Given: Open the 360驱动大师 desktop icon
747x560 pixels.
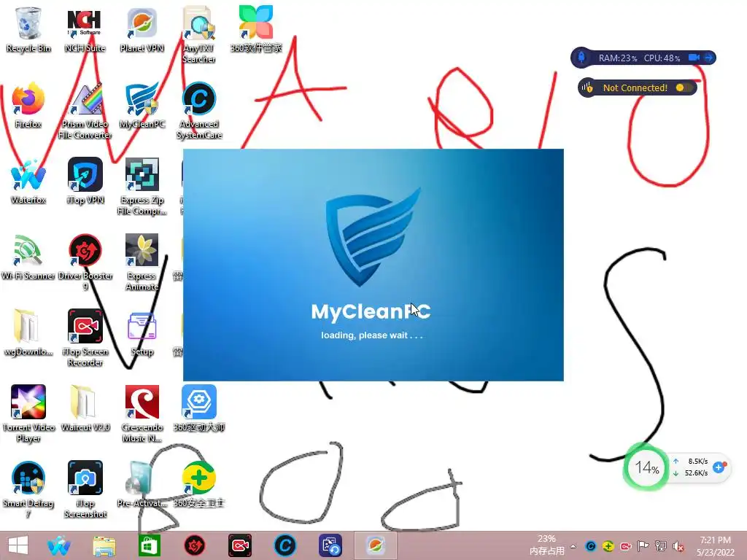Looking at the screenshot, I should 198,408.
